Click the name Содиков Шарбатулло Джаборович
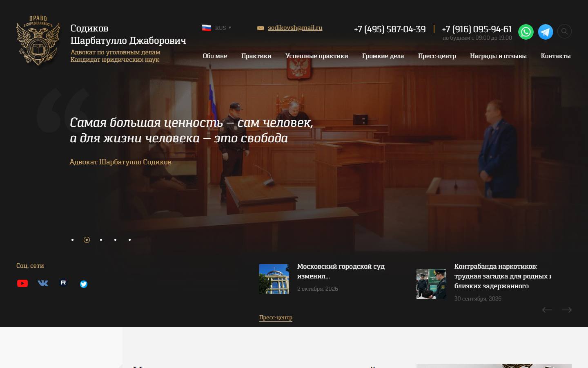This screenshot has height=368, width=588. [128, 34]
